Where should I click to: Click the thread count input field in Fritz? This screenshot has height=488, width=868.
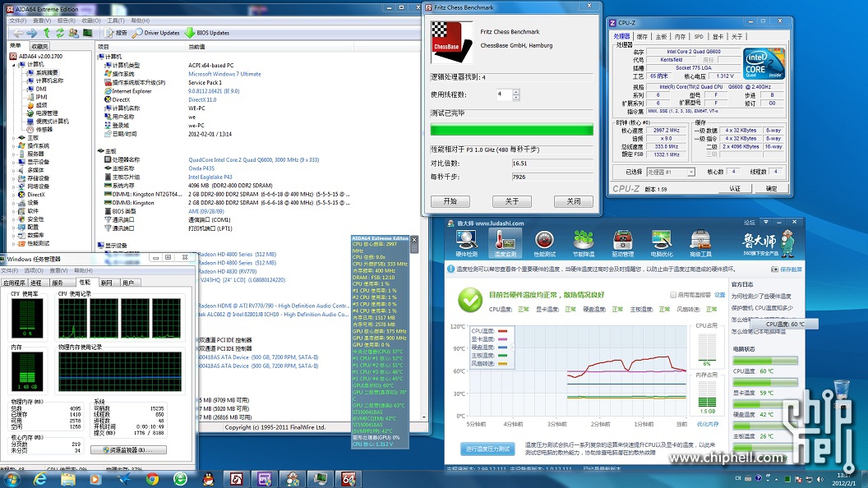(505, 94)
